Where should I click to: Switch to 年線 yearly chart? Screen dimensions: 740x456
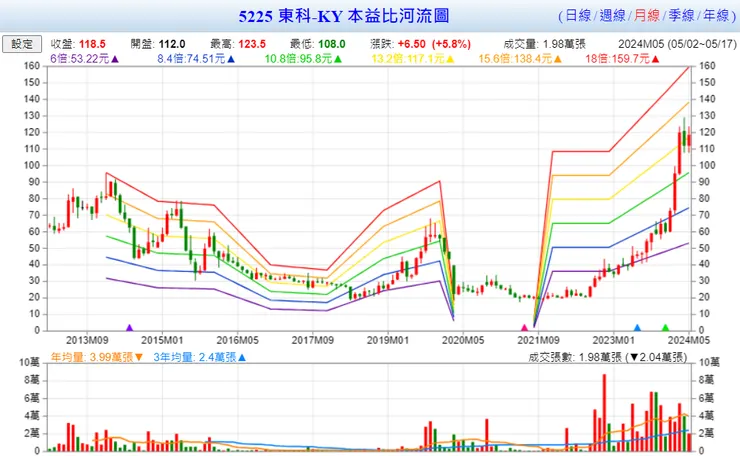pos(716,16)
